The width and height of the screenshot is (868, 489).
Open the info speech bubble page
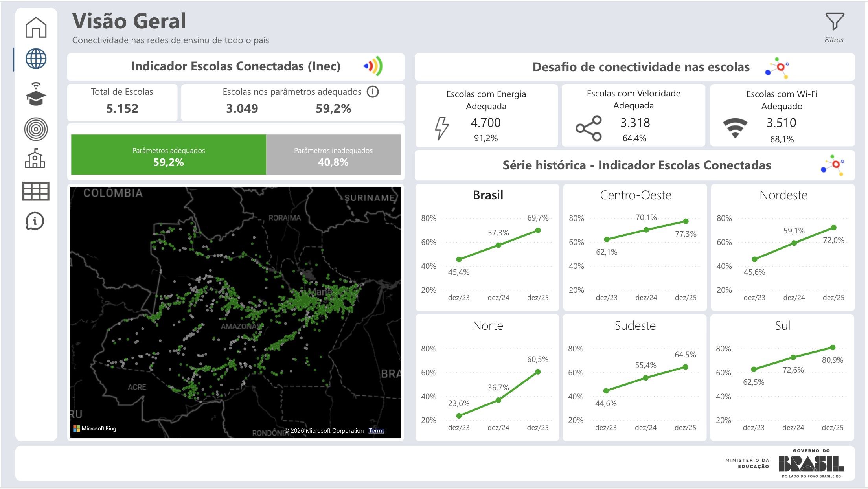click(36, 221)
